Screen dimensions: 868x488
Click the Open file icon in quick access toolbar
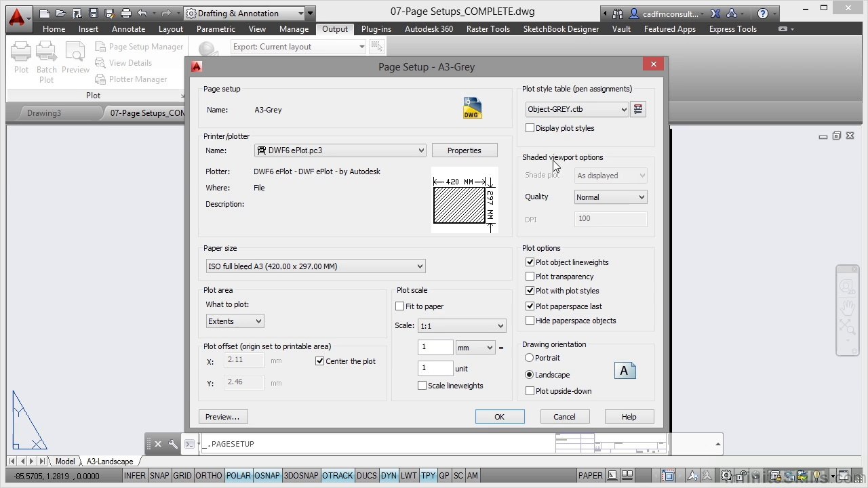click(x=61, y=13)
